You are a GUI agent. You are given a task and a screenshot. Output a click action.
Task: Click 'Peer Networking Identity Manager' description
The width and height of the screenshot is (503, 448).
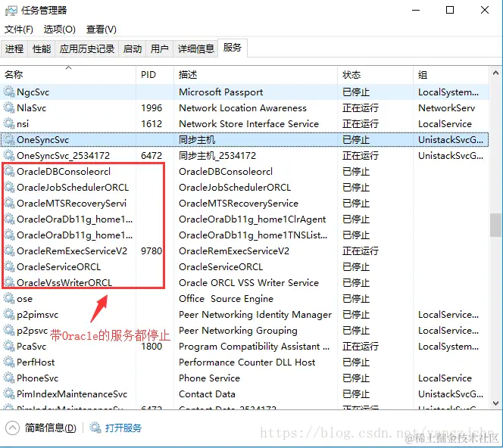point(255,314)
